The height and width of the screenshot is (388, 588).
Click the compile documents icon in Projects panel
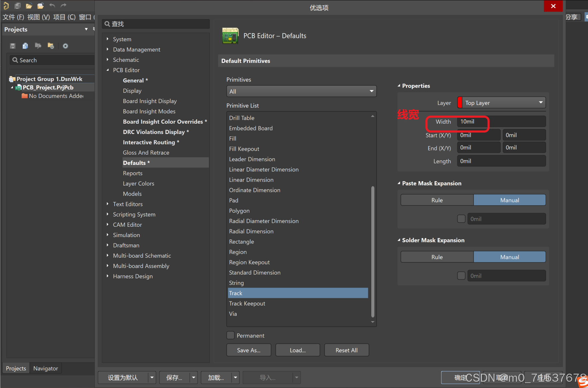(25, 46)
